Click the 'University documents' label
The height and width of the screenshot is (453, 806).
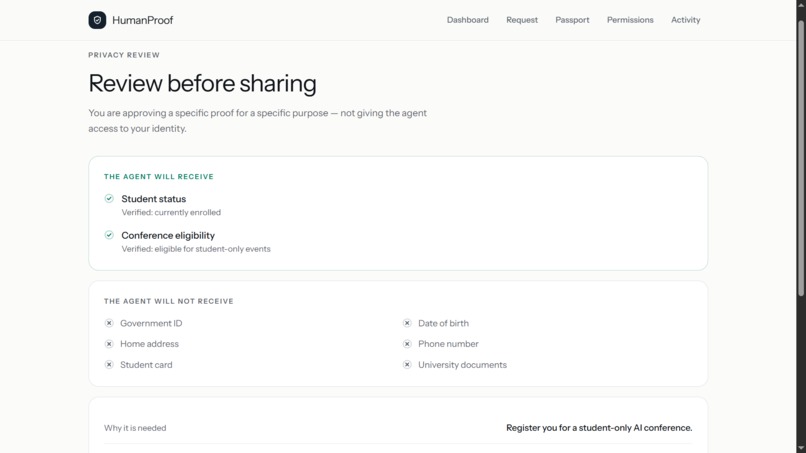tap(463, 365)
